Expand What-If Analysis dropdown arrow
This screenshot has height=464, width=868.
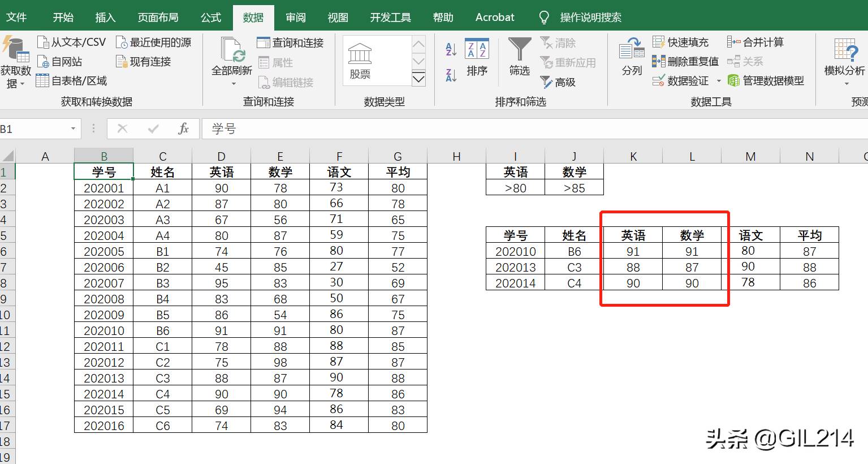(847, 84)
